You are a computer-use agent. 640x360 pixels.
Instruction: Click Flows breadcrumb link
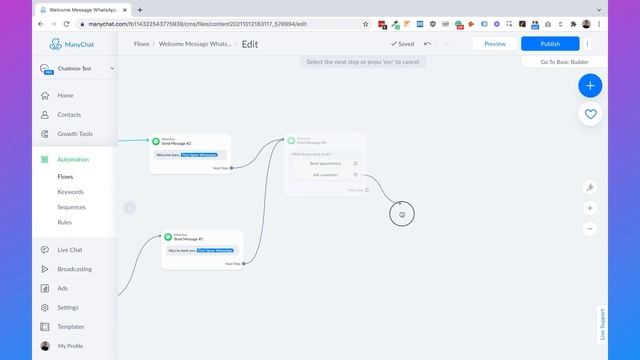(142, 44)
